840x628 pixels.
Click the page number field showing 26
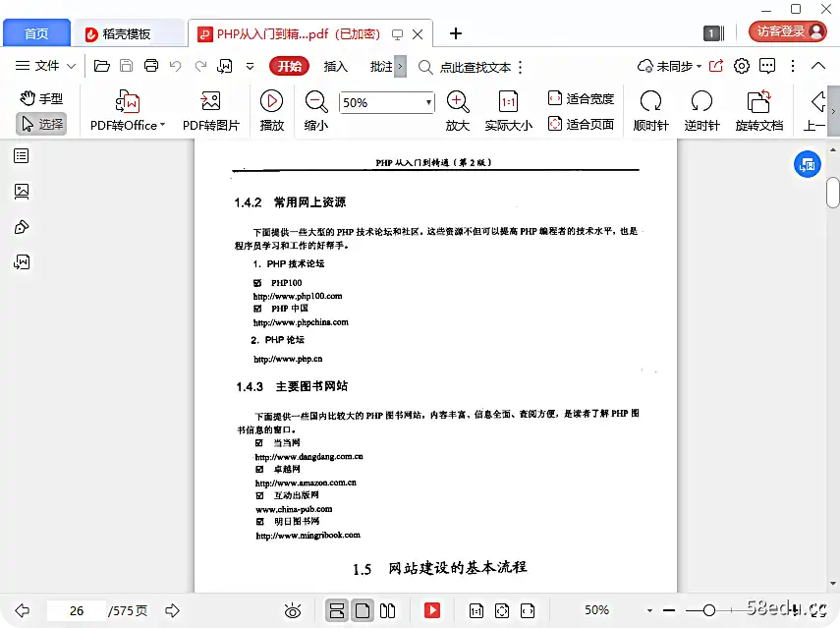tap(77, 611)
